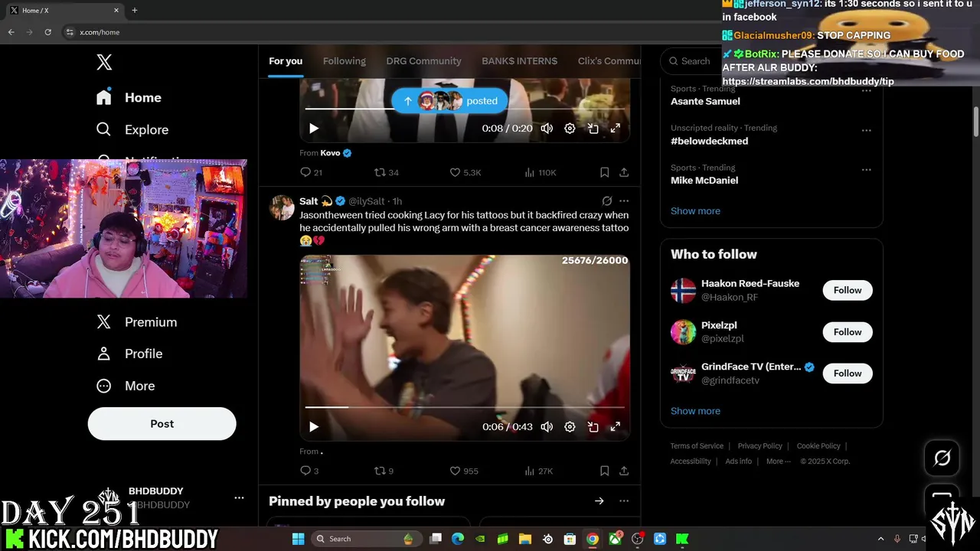Like the Kovo post with 5.3K likes
This screenshot has width=980, height=551.
pyautogui.click(x=465, y=172)
